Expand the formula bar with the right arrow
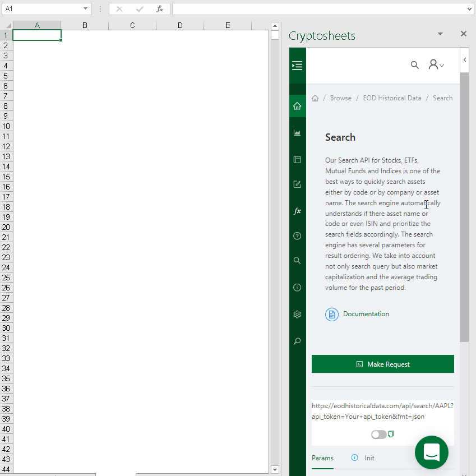The width and height of the screenshot is (476, 476). [469, 9]
